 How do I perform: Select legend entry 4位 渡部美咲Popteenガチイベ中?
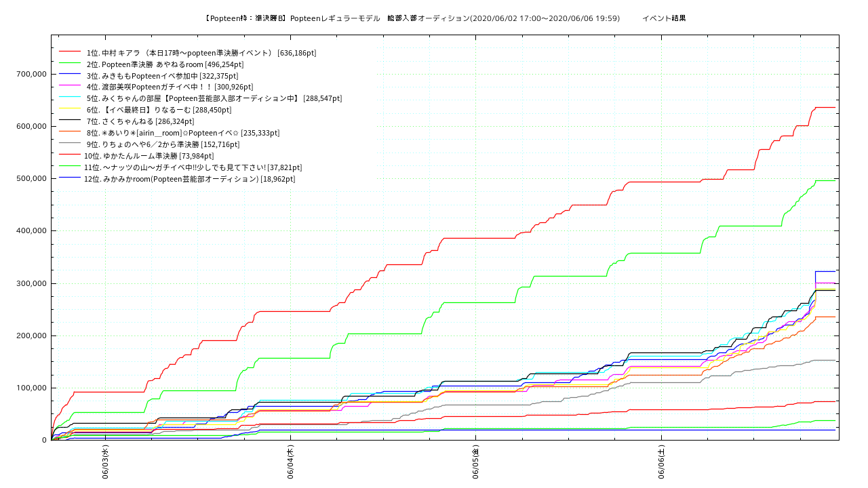click(x=170, y=87)
